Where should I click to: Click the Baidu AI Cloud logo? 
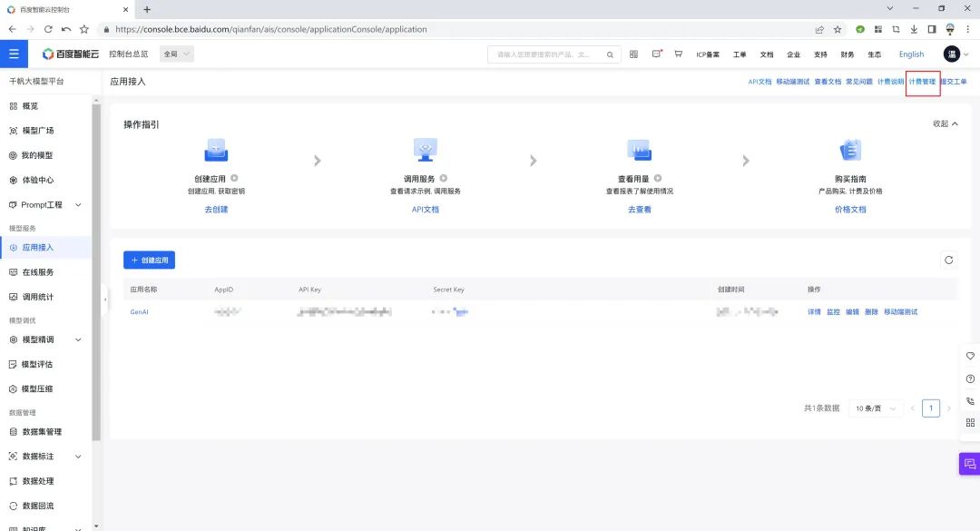click(x=70, y=54)
